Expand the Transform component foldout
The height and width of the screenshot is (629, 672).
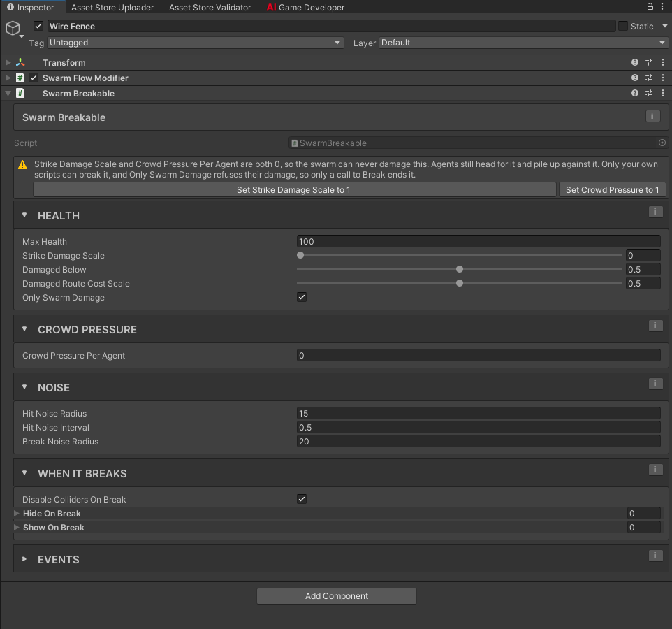8,62
